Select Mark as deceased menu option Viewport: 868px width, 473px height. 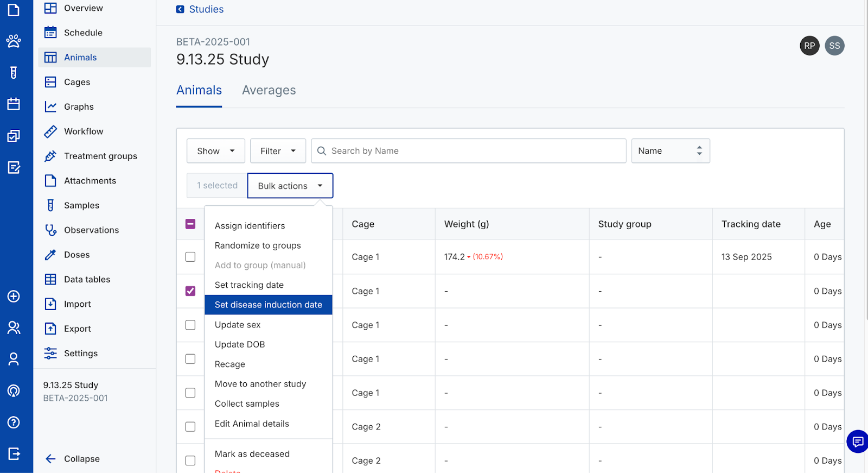tap(252, 454)
